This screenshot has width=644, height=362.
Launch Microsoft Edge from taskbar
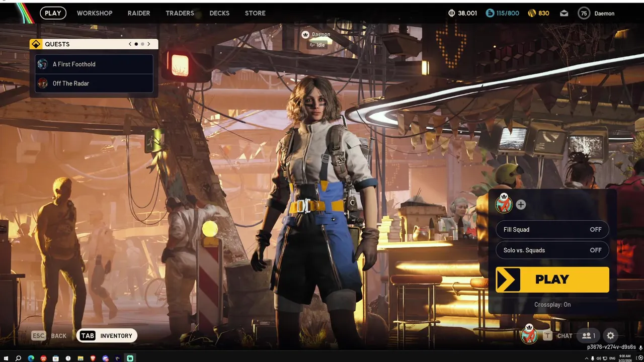tap(31, 358)
